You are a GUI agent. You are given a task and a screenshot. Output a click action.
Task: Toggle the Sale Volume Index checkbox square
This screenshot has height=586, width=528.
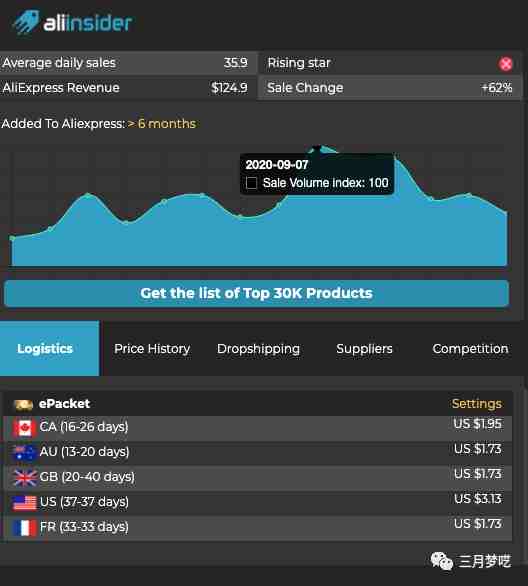[x=251, y=183]
